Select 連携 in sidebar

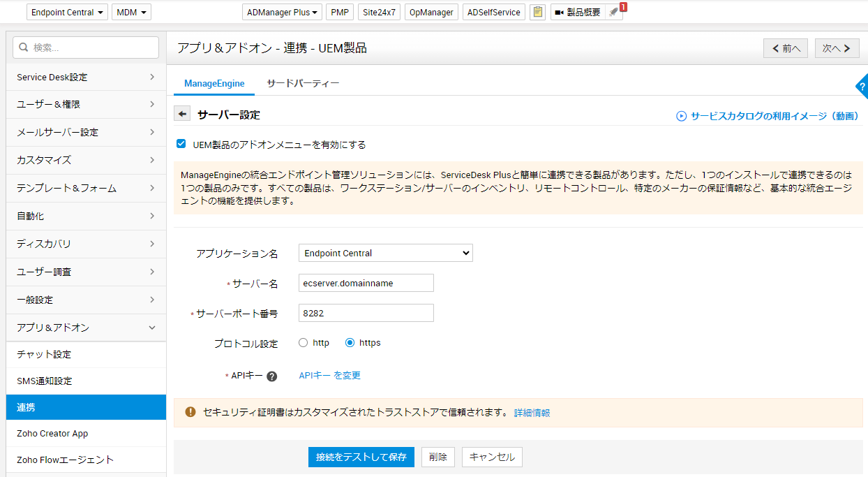[86, 407]
